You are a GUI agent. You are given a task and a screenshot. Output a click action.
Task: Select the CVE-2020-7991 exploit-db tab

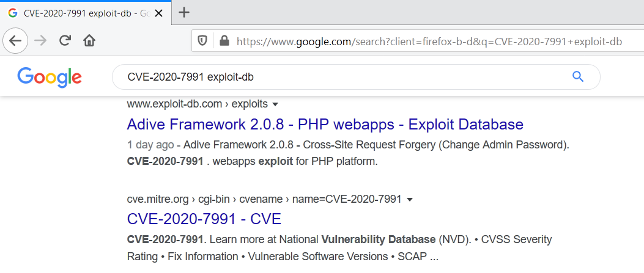pos(86,13)
